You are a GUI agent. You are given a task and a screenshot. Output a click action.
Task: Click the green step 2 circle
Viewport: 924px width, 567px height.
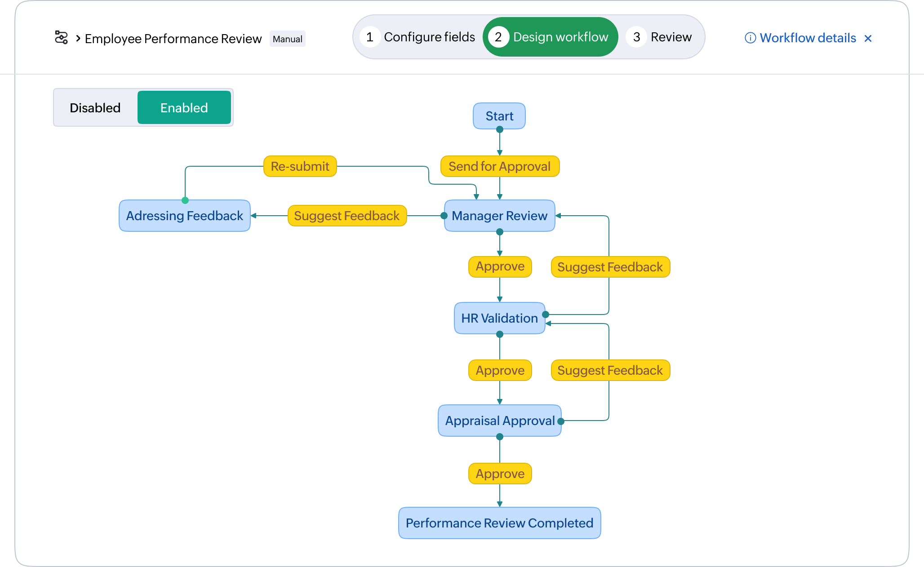(x=498, y=37)
